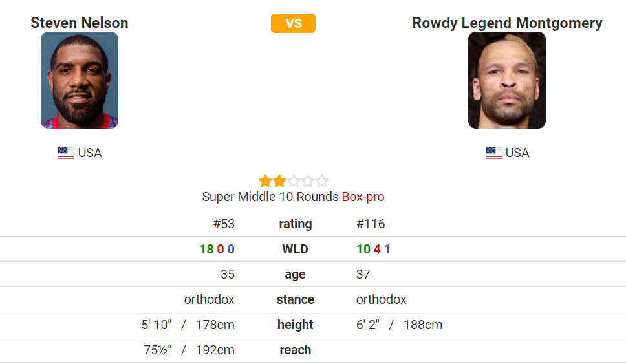626x364 pixels.
Task: Click Rowdy Legend Montgomery's portrait photo
Action: click(507, 80)
